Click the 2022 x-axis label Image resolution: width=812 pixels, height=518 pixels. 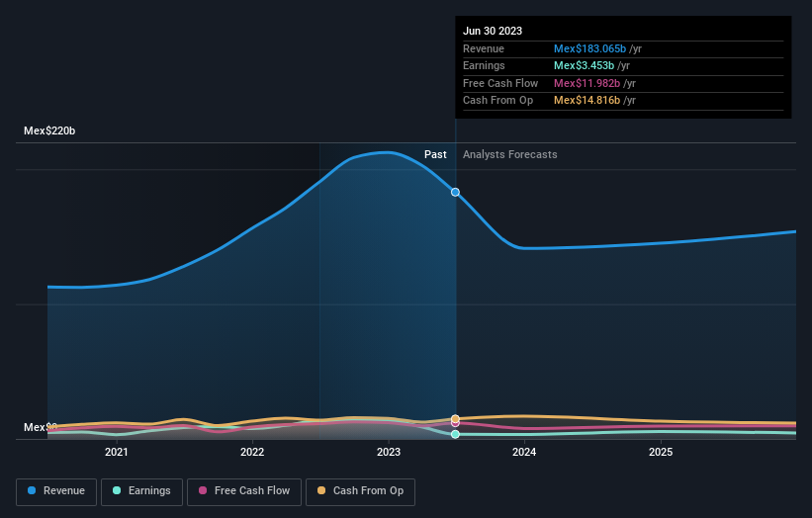click(252, 453)
